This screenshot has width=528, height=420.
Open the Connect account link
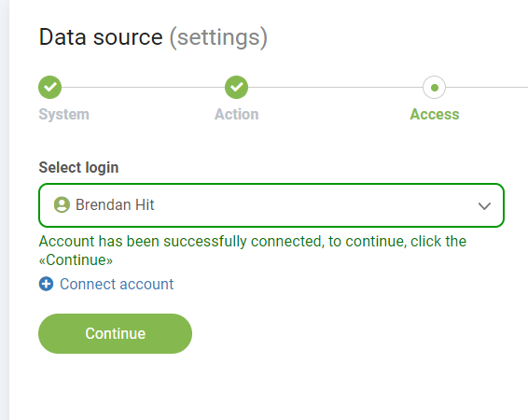click(x=117, y=284)
